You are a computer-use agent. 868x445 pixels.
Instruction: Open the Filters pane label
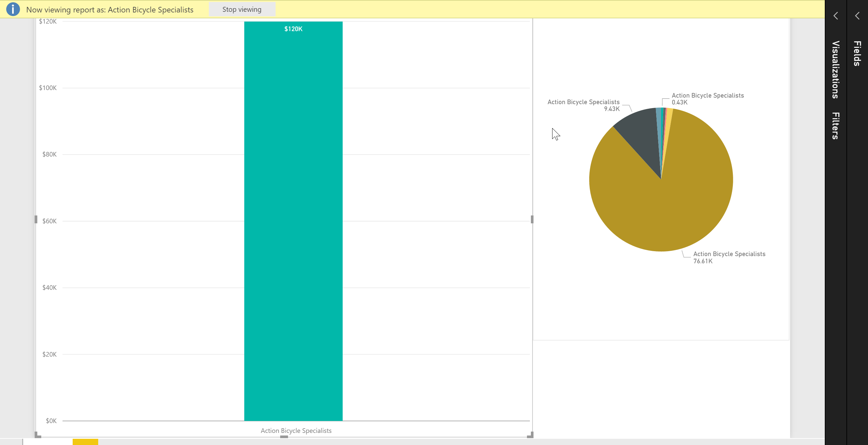pyautogui.click(x=836, y=126)
